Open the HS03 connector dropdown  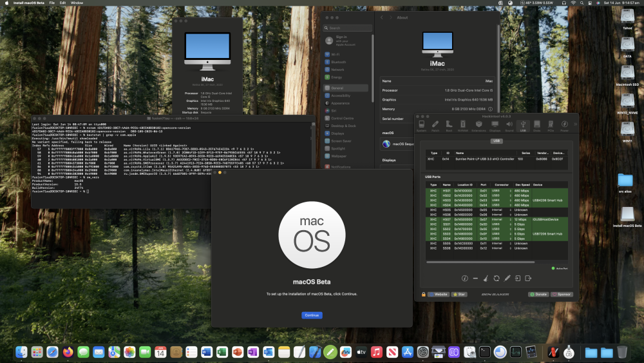click(502, 201)
